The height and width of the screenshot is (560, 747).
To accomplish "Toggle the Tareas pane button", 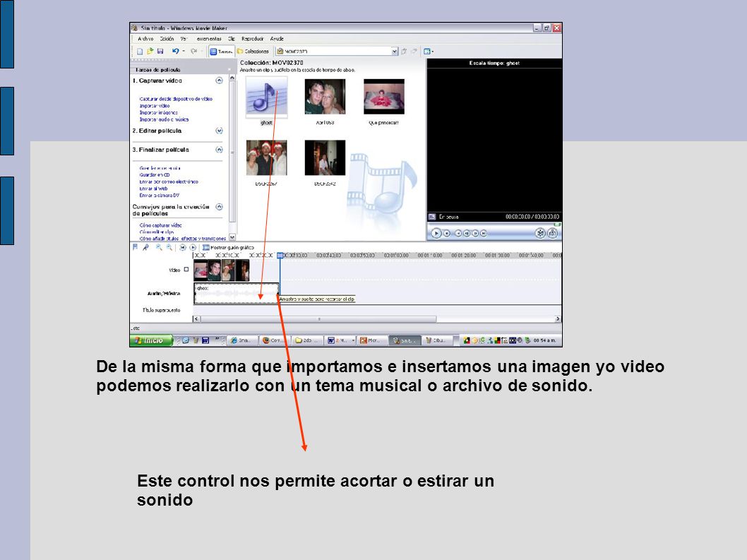I will tap(221, 52).
